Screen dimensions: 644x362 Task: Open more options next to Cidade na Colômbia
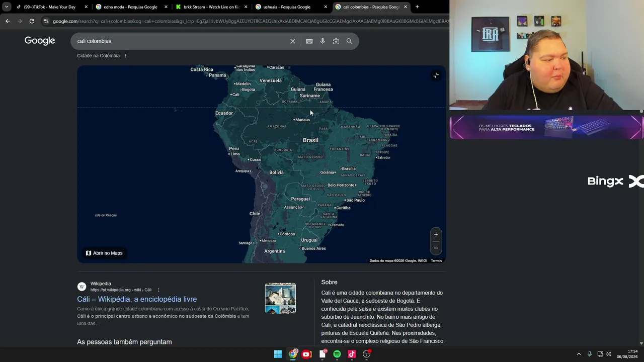click(x=126, y=56)
